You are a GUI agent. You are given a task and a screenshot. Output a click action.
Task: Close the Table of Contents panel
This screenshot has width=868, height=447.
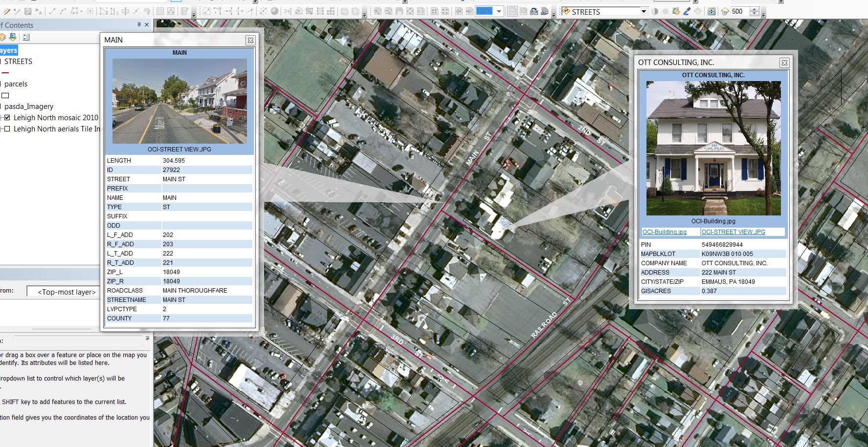click(x=147, y=25)
